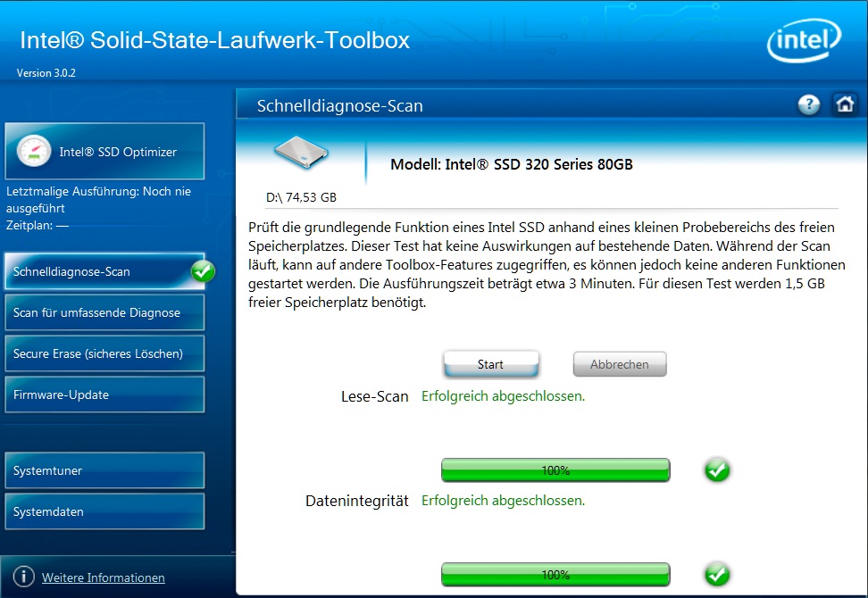Click Modell: Intel SSD 320 Series 80GB
Screen dimensions: 868x598
click(512, 164)
